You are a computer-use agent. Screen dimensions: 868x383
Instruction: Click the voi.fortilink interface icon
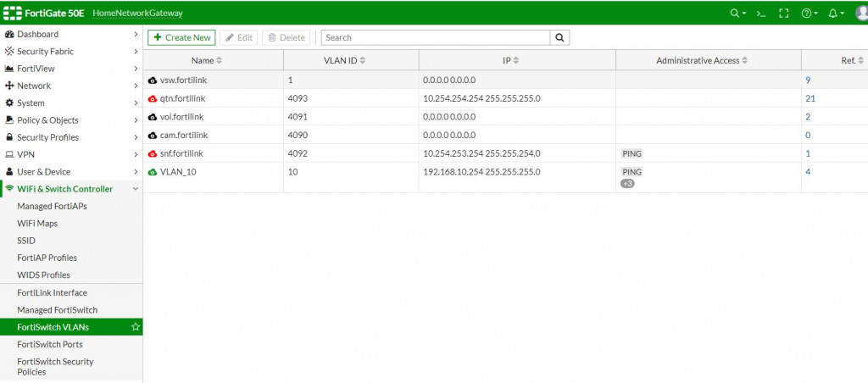tap(153, 117)
